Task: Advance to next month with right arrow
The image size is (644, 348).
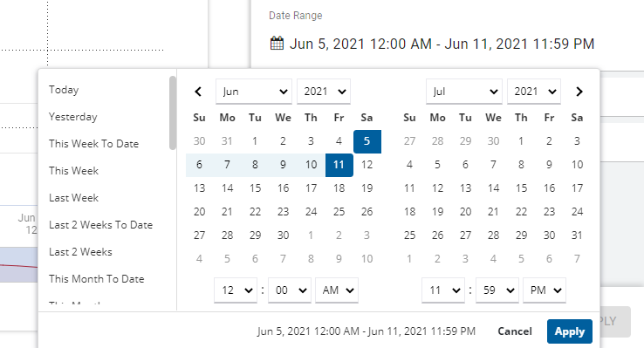Action: click(579, 92)
